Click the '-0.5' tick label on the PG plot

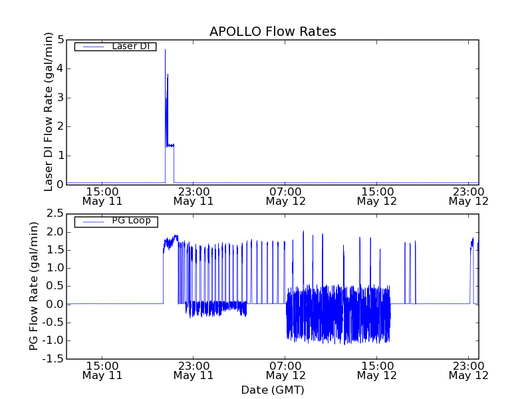point(53,323)
